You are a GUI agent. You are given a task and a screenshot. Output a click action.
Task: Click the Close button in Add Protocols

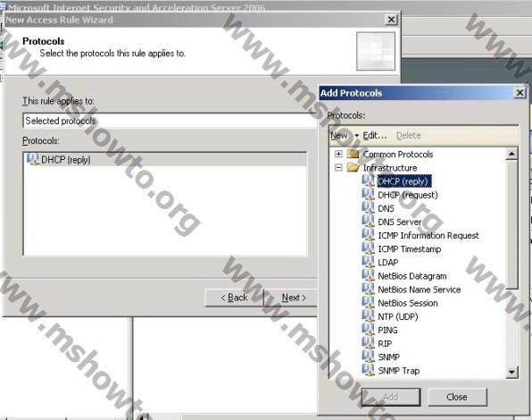(x=457, y=397)
